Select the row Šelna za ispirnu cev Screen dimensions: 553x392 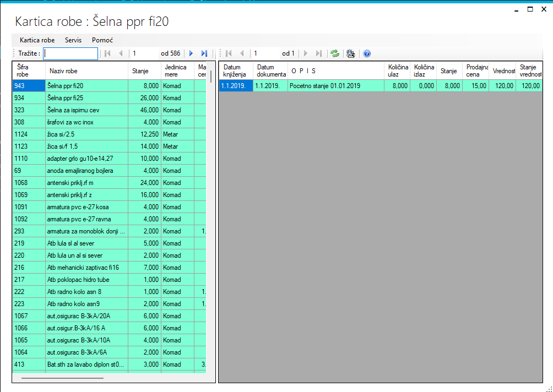tap(86, 110)
